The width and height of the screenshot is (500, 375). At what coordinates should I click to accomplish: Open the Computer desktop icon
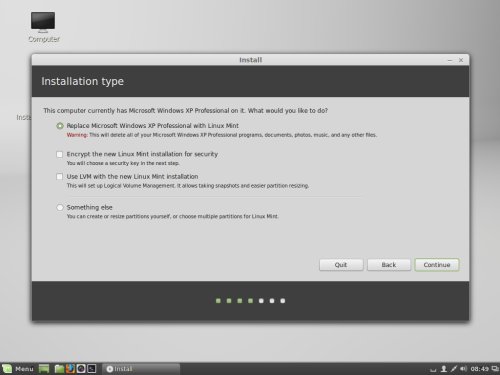[43, 27]
